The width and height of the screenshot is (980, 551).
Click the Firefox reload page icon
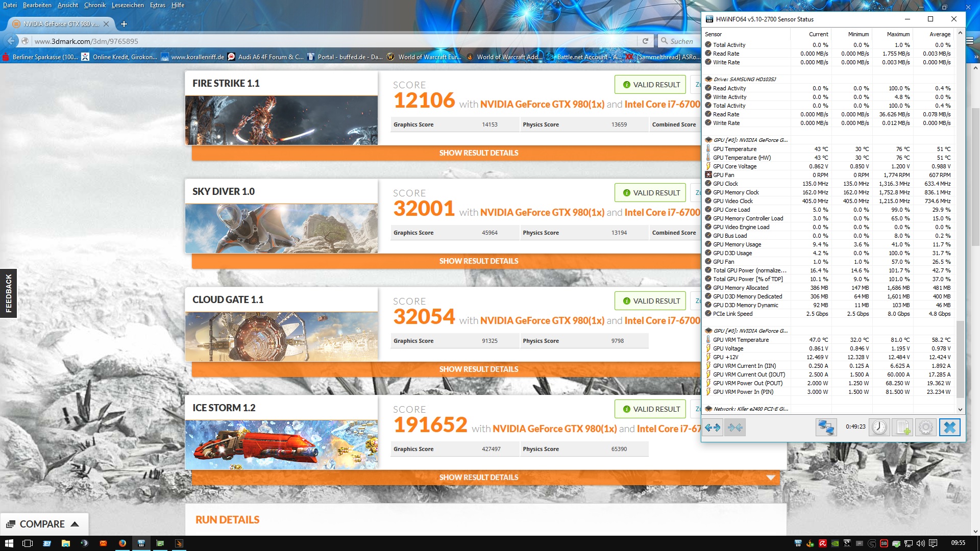pyautogui.click(x=645, y=41)
